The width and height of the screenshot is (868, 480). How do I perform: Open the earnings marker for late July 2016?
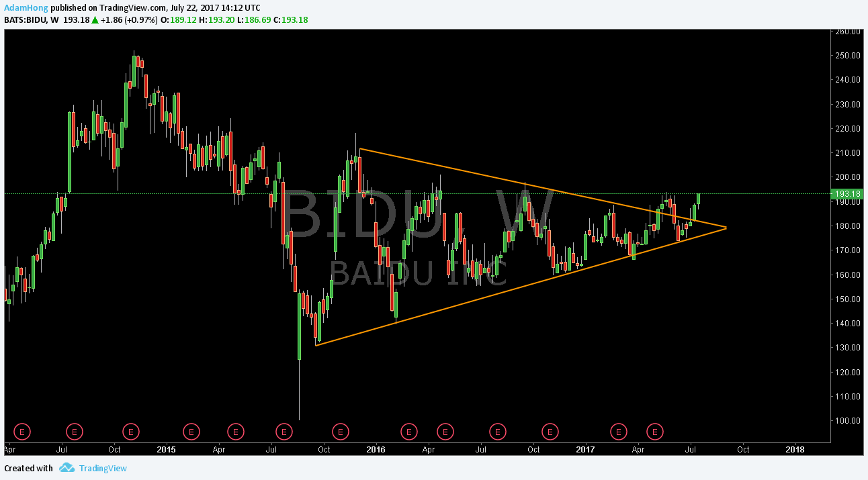tap(497, 430)
